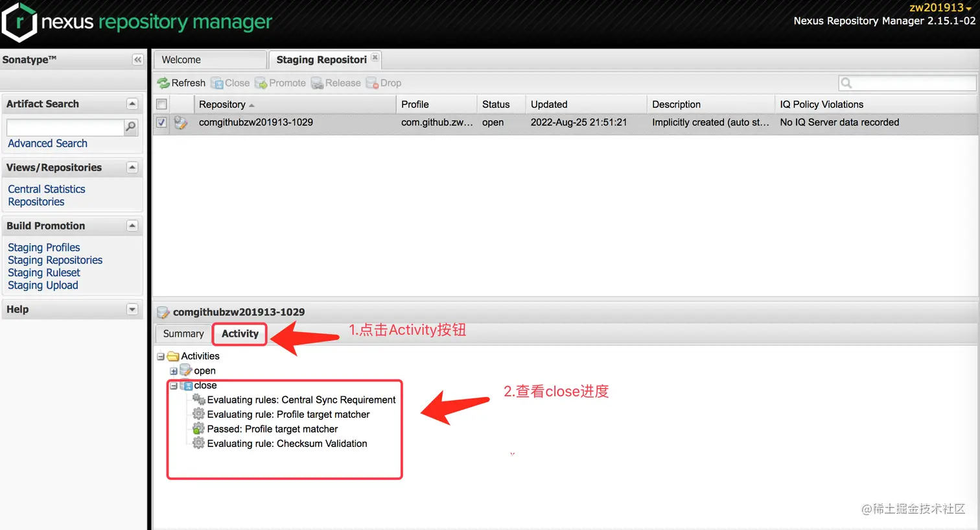Open the Staging Repositories sidebar link
This screenshot has width=980, height=530.
click(x=55, y=260)
